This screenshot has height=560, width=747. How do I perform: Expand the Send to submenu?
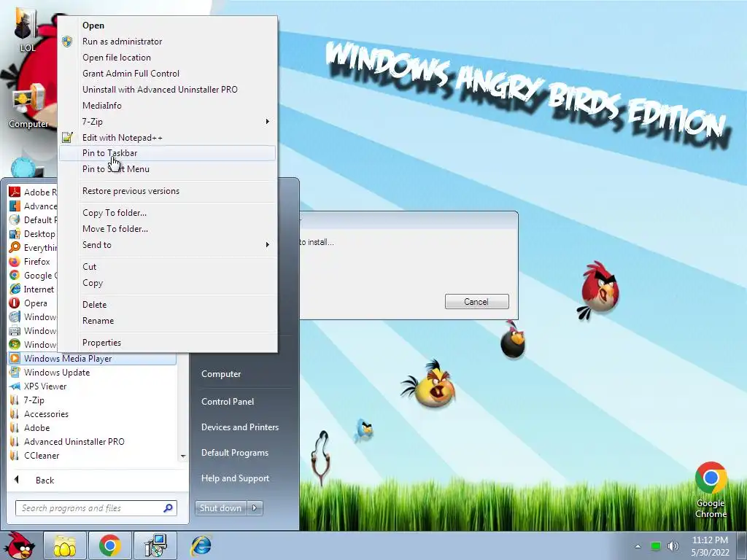[267, 245]
